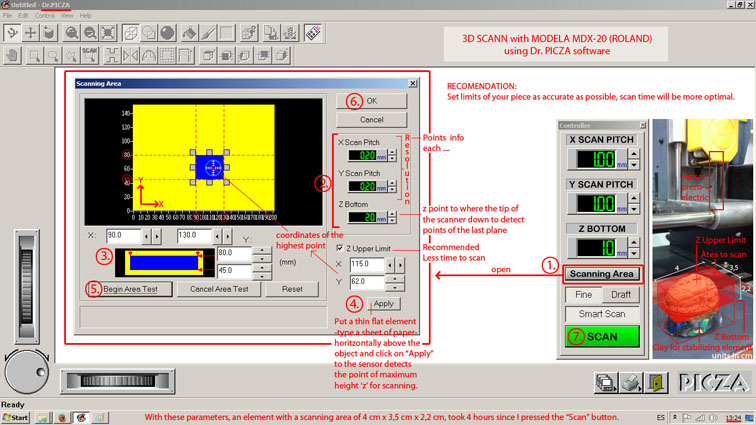The image size is (756, 425).
Task: Select Draft scan mode in Controller
Action: (x=621, y=295)
